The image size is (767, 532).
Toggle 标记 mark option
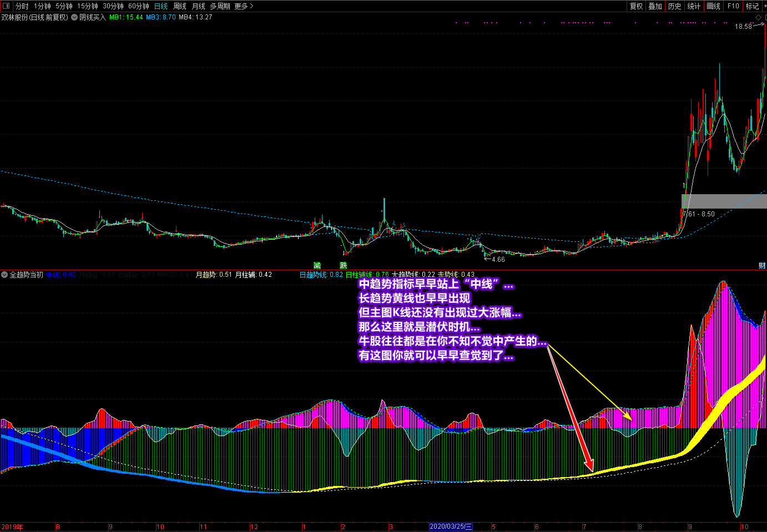(752, 6)
